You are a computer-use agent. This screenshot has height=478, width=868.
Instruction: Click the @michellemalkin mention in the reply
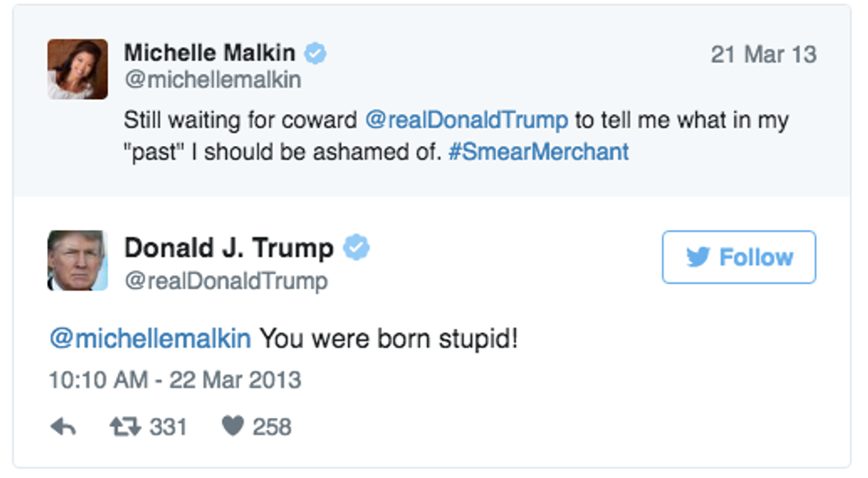coord(150,338)
